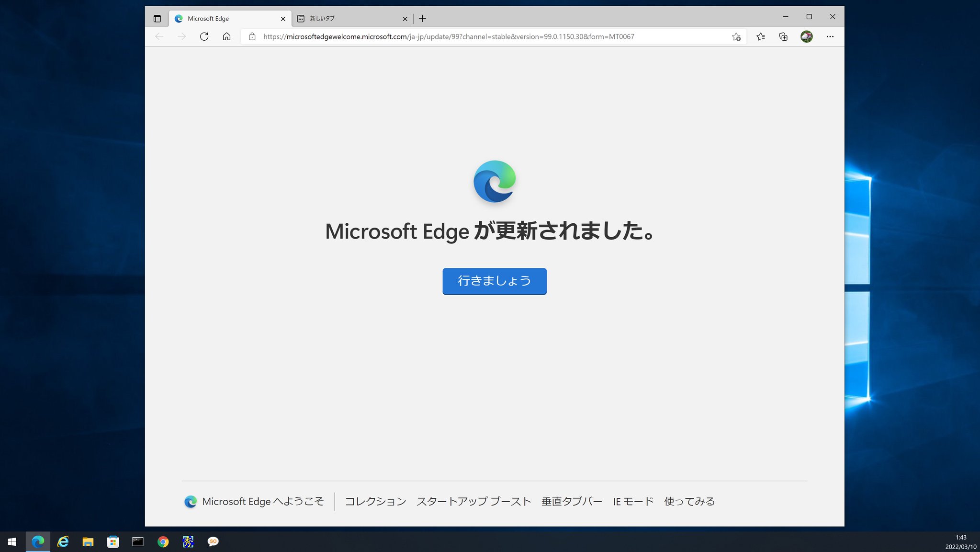Close the 新しいタブ tab

(x=405, y=19)
